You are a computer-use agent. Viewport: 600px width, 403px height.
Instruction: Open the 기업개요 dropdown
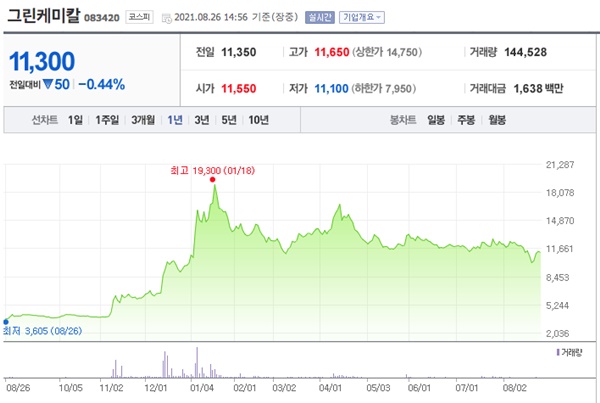[x=362, y=17]
